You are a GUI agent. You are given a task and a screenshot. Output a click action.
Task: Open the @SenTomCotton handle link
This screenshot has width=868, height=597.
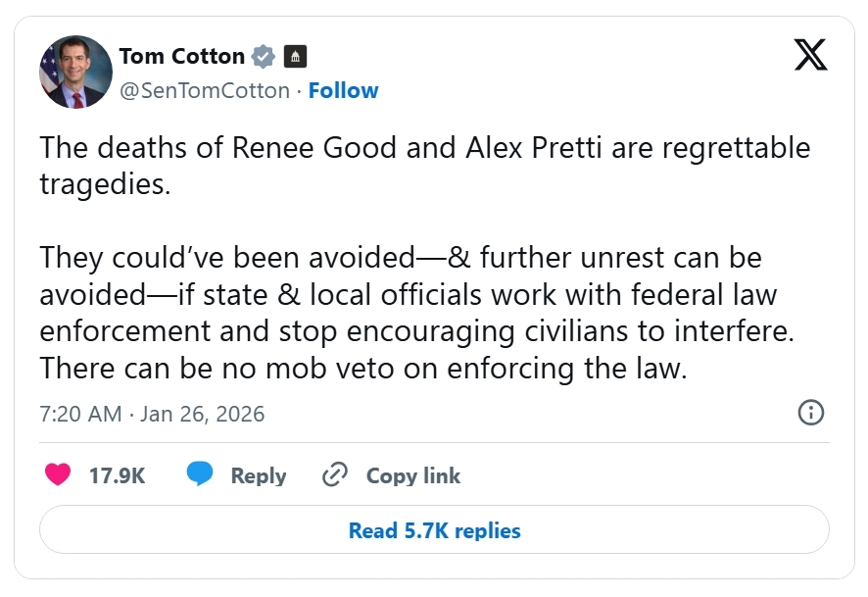pos(205,91)
